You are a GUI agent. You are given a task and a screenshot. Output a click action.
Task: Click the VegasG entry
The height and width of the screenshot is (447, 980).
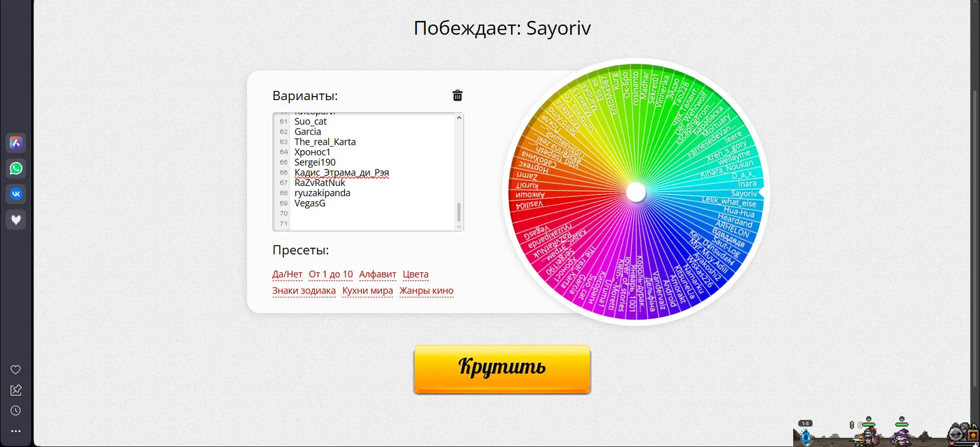point(310,203)
